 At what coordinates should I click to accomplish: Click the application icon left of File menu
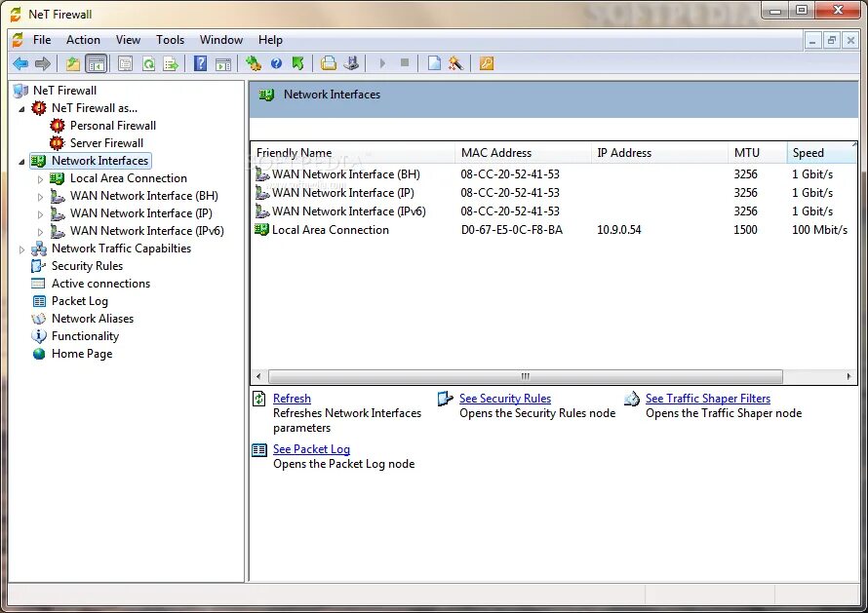18,40
